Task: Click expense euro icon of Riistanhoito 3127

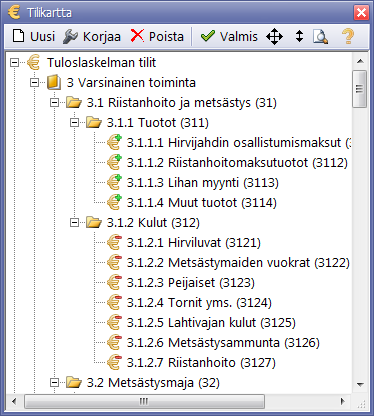Action: tap(114, 362)
